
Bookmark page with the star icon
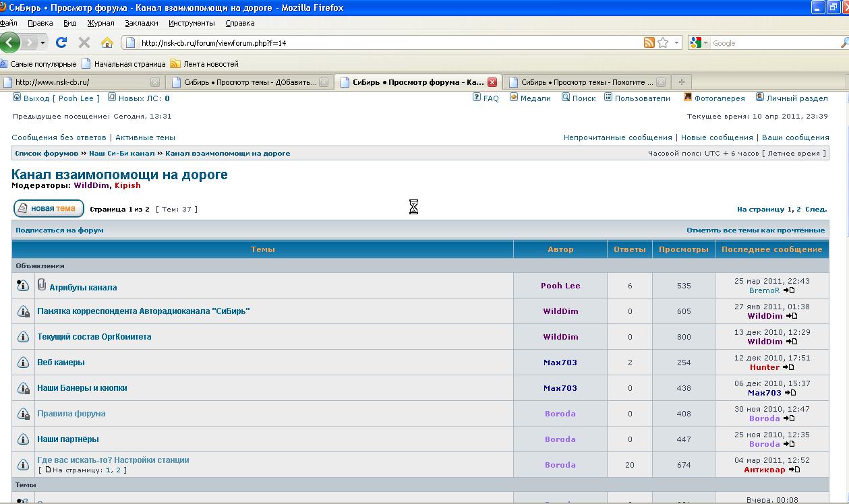pos(663,42)
